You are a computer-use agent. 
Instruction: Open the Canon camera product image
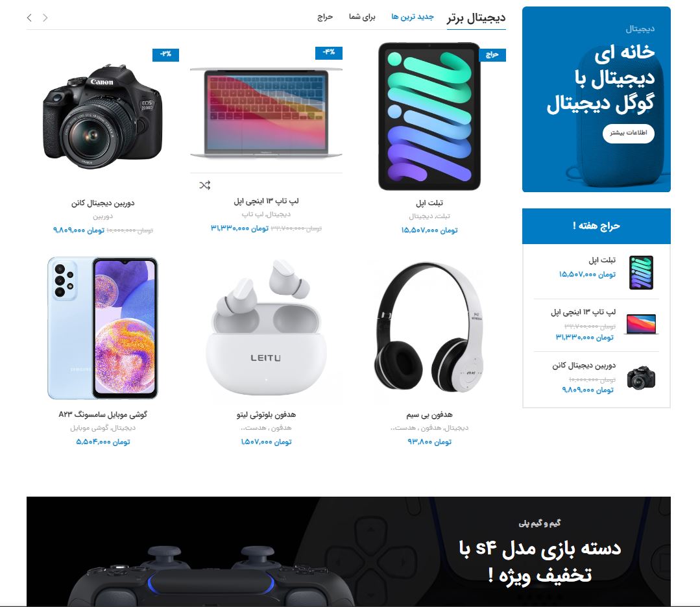coord(103,117)
